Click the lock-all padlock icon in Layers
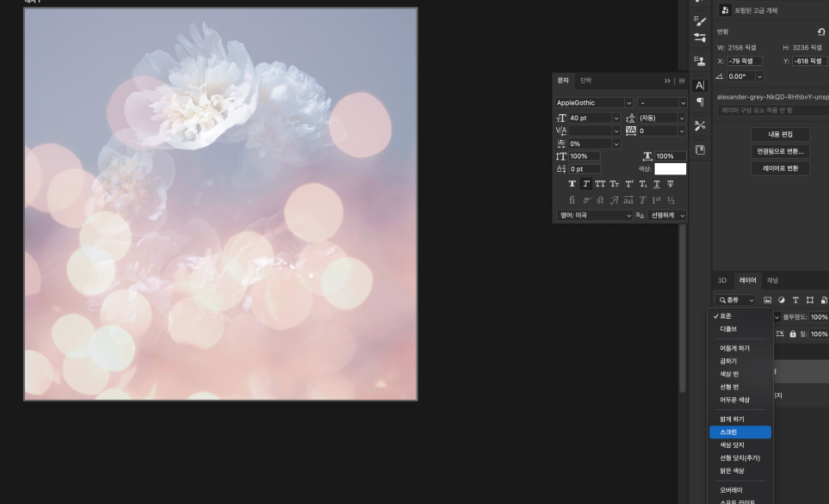 (x=793, y=334)
